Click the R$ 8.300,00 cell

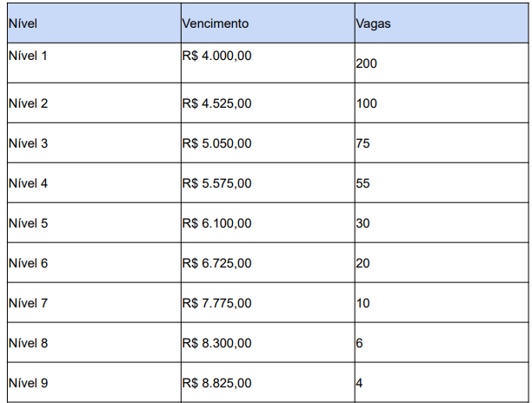click(x=217, y=343)
